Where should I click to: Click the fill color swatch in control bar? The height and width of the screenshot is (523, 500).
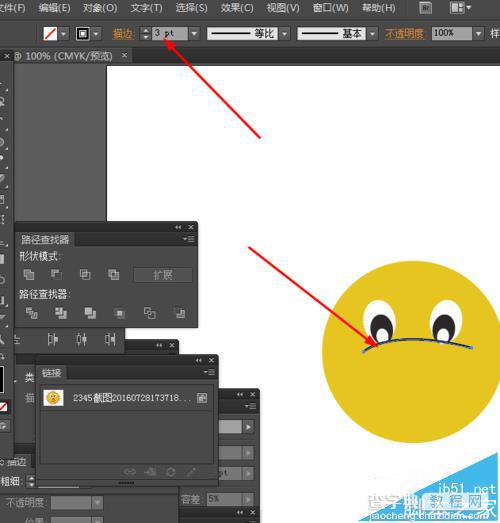pos(50,33)
